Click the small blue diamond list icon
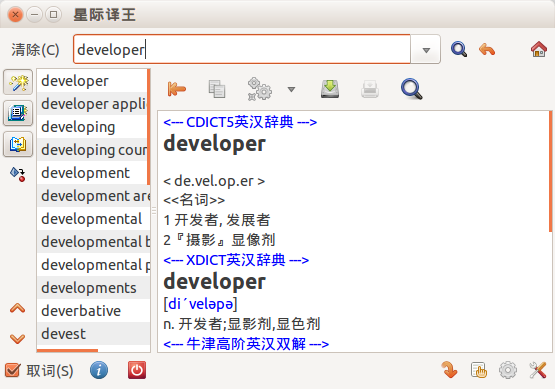This screenshot has width=555, height=389. click(x=18, y=174)
